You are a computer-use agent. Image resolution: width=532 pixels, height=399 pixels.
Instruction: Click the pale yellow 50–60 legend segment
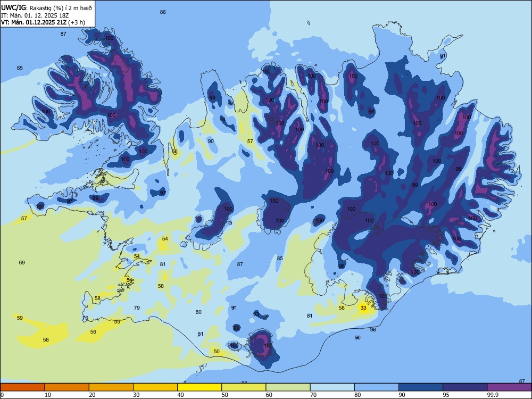(244, 387)
